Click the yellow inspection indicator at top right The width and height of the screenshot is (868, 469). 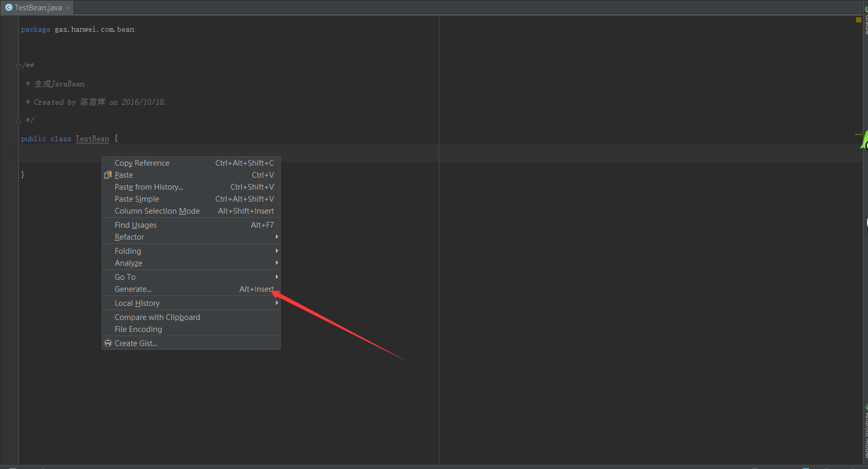point(858,20)
